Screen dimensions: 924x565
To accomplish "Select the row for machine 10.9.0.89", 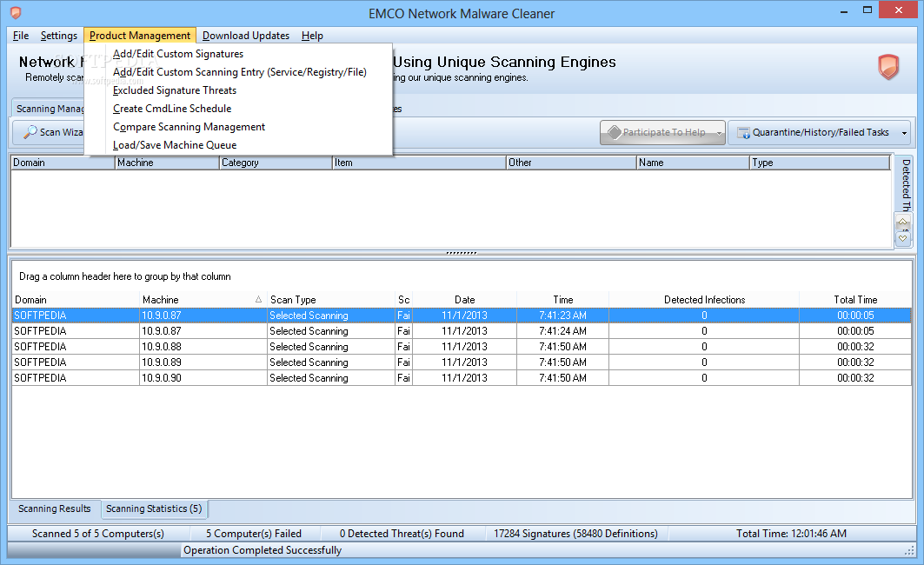I will pos(462,362).
